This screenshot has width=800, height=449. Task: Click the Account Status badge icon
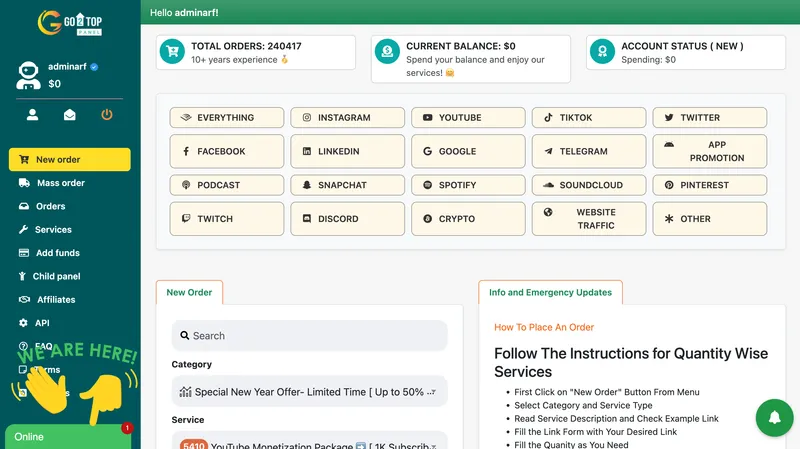(603, 52)
